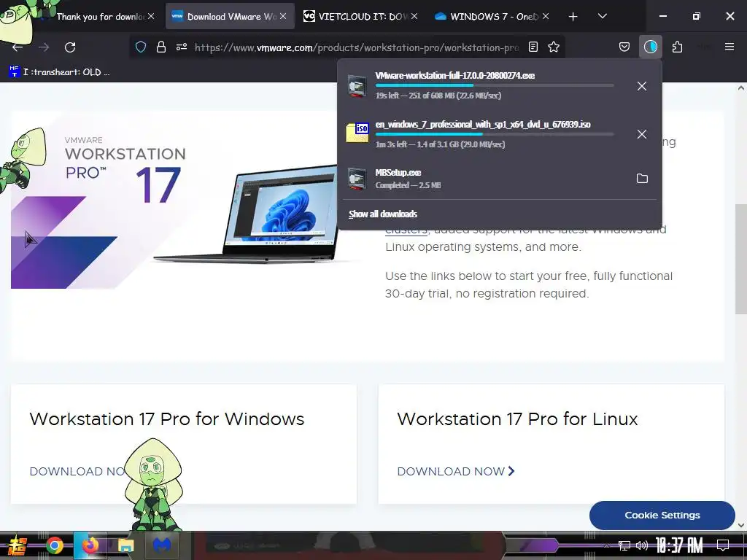The image size is (747, 560).
Task: Reload the current page
Action: [70, 47]
